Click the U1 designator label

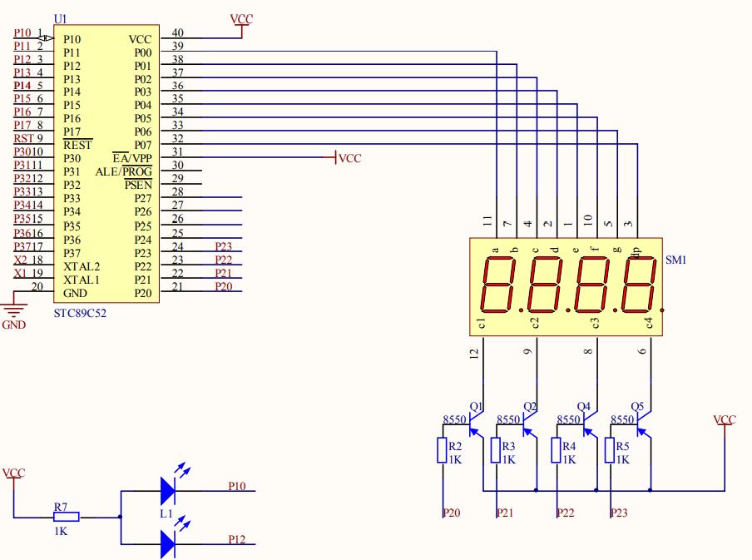61,19
